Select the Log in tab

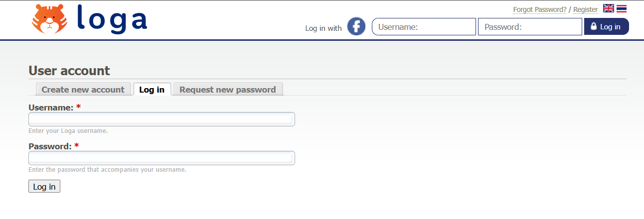(152, 90)
